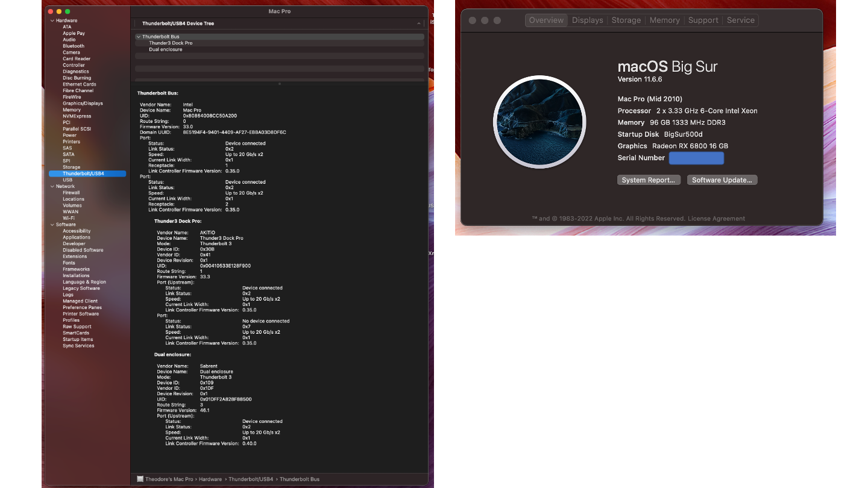Image resolution: width=868 pixels, height=488 pixels.
Task: Select Logs under Software
Action: [68, 295]
